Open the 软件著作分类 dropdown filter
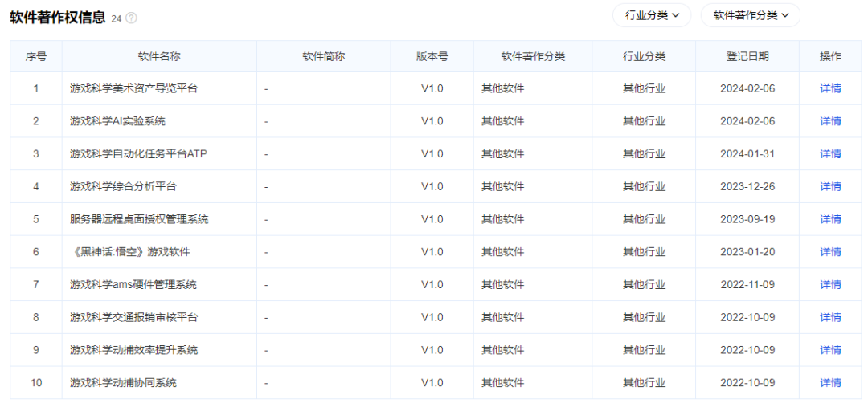 tap(751, 15)
